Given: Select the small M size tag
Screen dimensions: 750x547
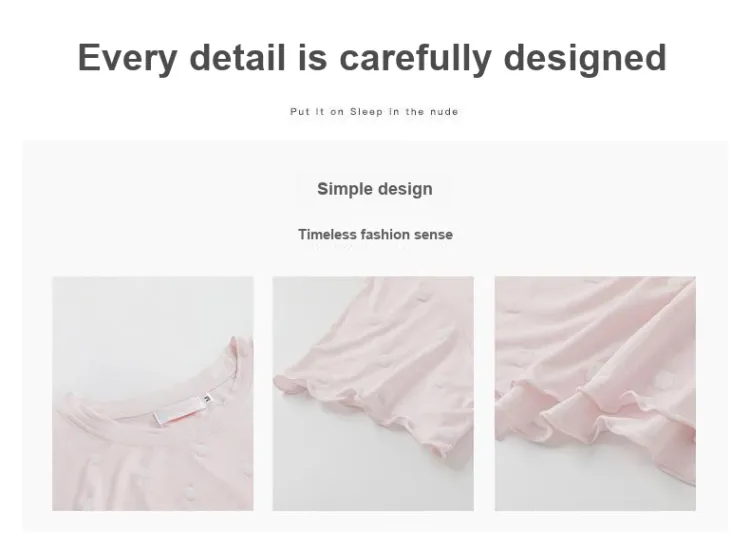Looking at the screenshot, I should pos(207,396).
